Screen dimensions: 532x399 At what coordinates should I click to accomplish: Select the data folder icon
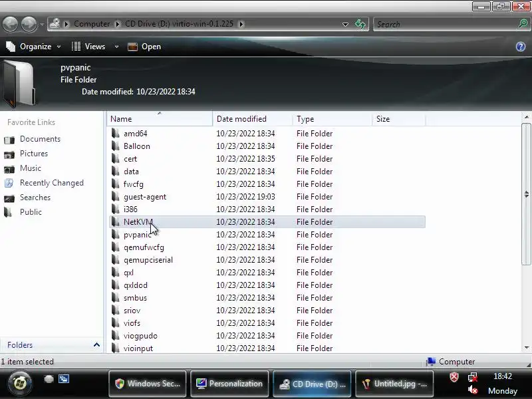click(116, 172)
